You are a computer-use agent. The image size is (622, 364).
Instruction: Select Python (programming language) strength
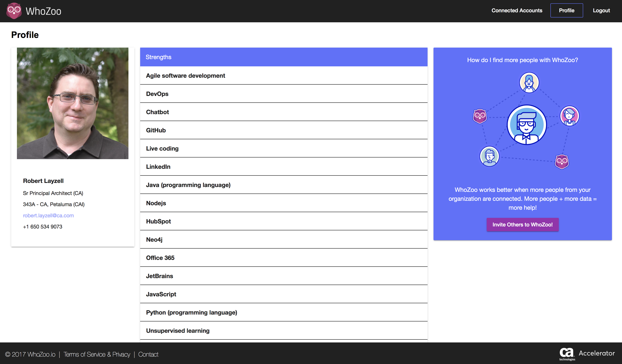click(x=284, y=313)
